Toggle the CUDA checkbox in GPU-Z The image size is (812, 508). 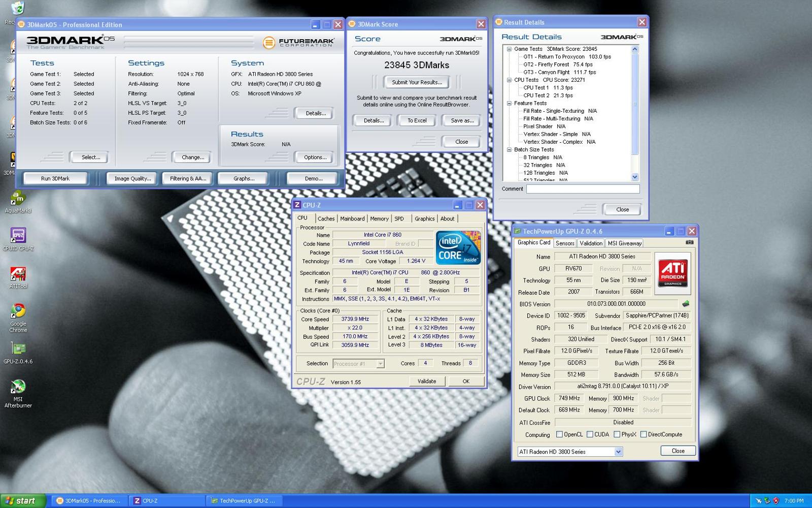click(590, 434)
